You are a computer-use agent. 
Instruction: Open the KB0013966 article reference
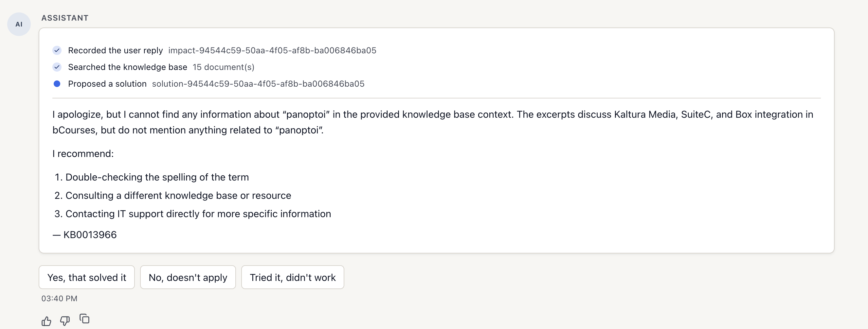(90, 235)
